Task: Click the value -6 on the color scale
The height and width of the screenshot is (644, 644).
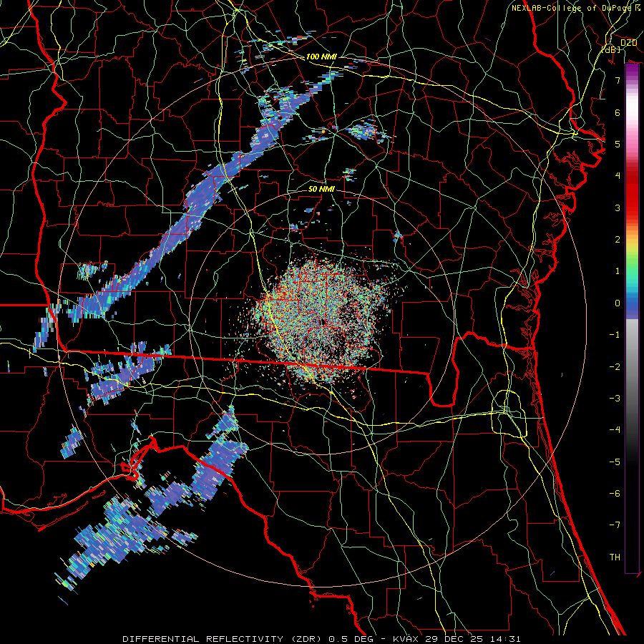Action: [x=615, y=494]
